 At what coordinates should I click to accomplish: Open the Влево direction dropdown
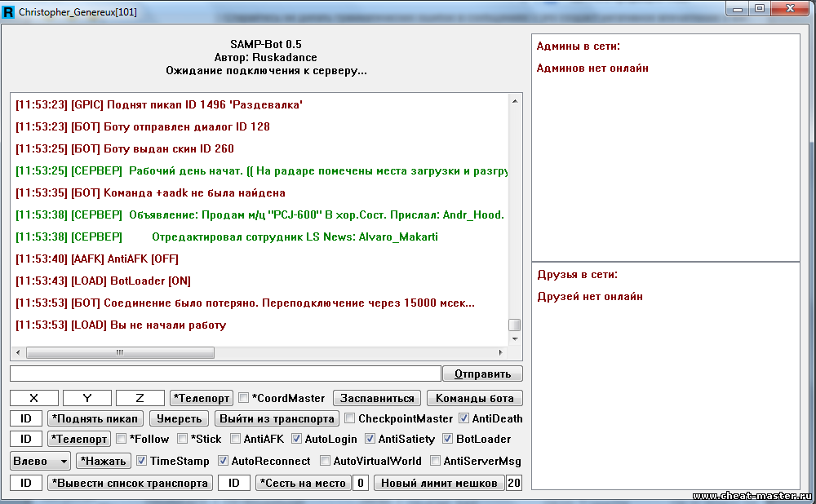pyautogui.click(x=40, y=461)
